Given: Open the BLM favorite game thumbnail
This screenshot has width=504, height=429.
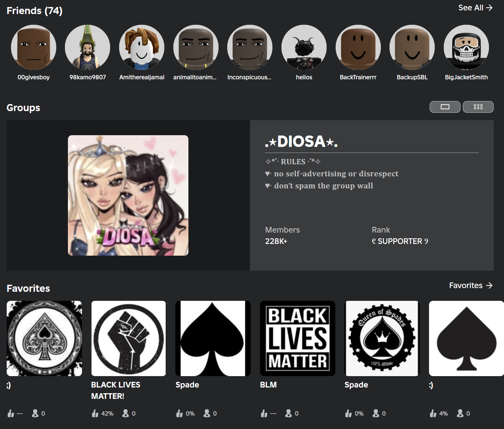Looking at the screenshot, I should [x=298, y=338].
